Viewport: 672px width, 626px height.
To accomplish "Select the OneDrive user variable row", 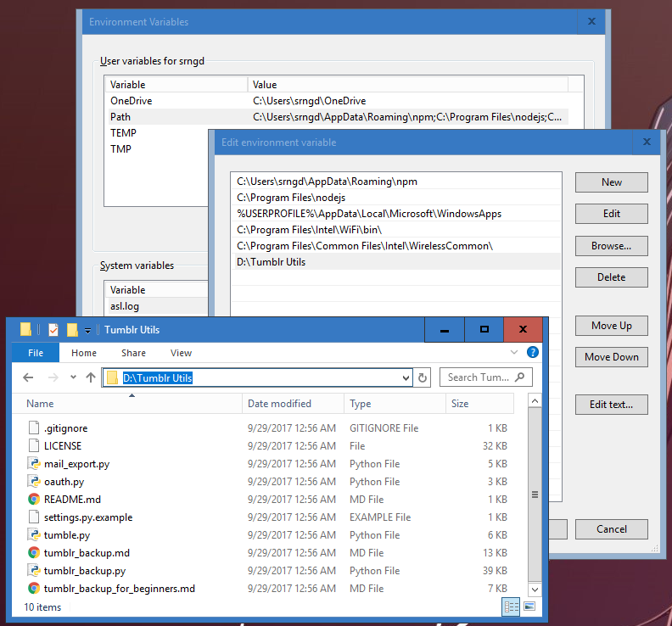I will click(x=337, y=101).
